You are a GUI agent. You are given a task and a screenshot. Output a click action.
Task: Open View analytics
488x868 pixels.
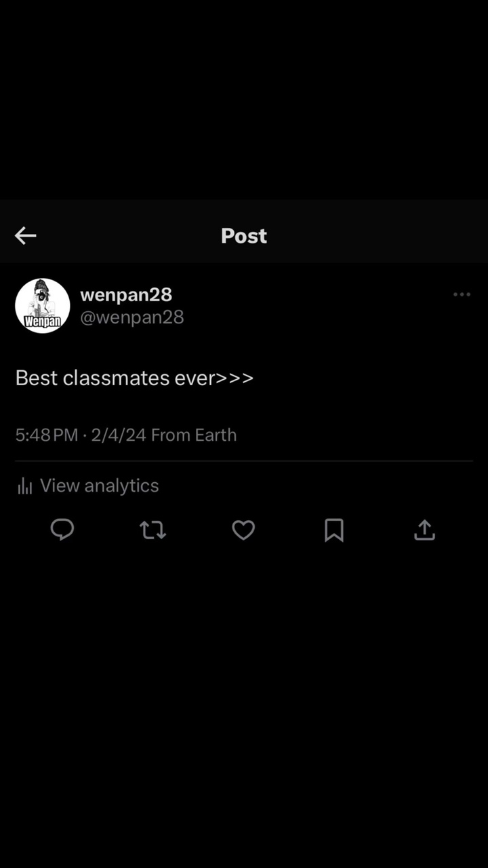point(99,486)
